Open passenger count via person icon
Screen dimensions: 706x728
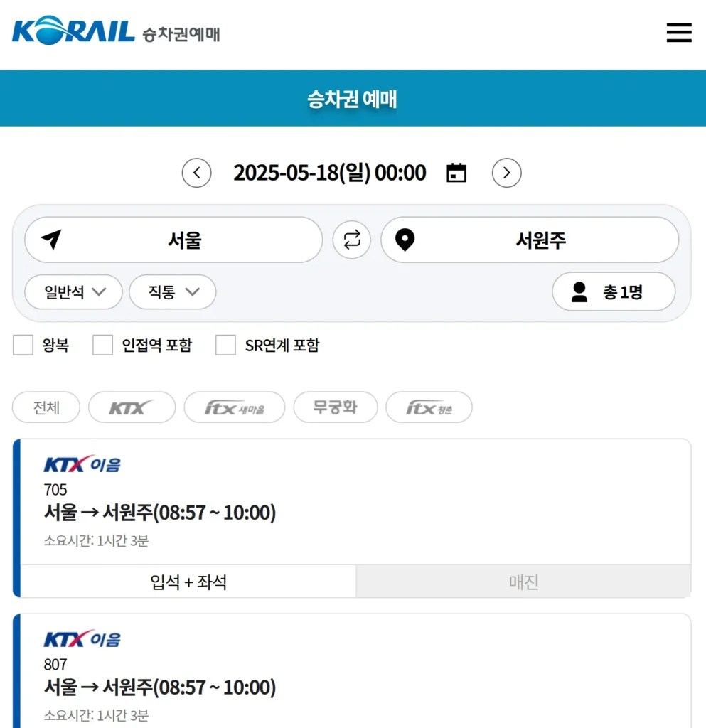coord(579,291)
